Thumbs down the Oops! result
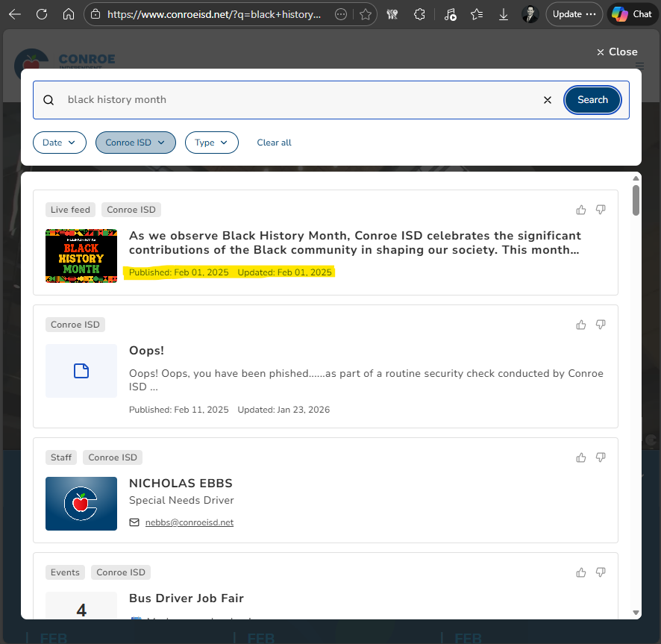Screen dimensions: 661x644 tap(601, 325)
